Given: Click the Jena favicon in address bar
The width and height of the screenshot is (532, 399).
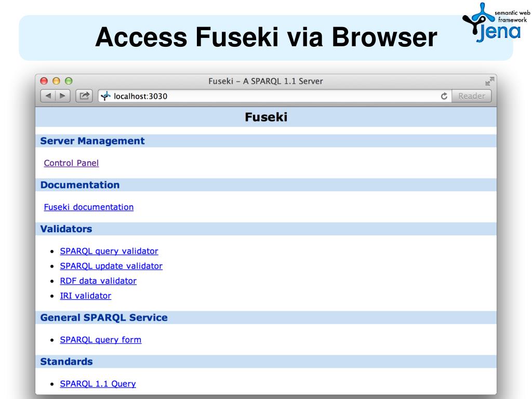Looking at the screenshot, I should point(105,96).
